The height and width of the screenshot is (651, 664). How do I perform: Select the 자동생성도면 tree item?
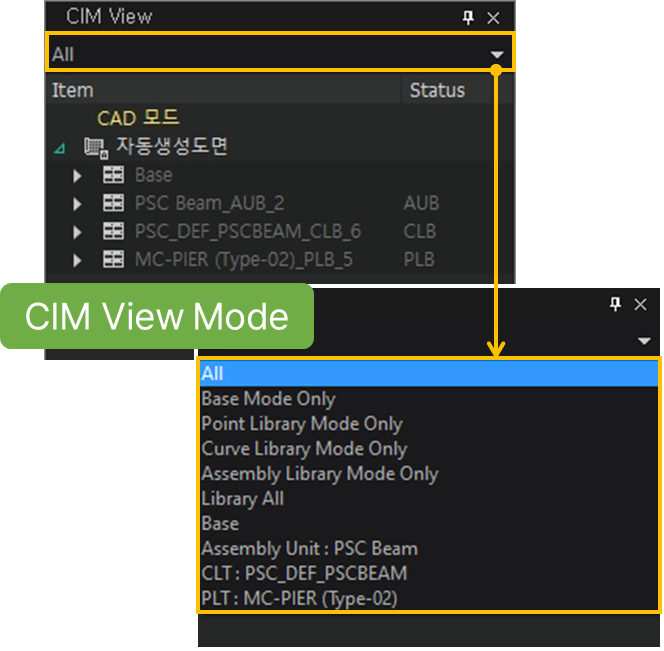coord(172,146)
